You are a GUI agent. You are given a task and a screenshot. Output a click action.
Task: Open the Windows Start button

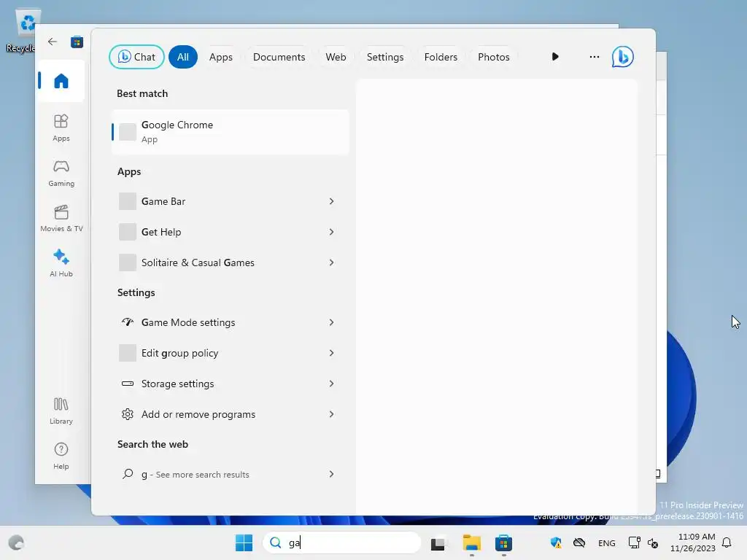[x=244, y=542]
